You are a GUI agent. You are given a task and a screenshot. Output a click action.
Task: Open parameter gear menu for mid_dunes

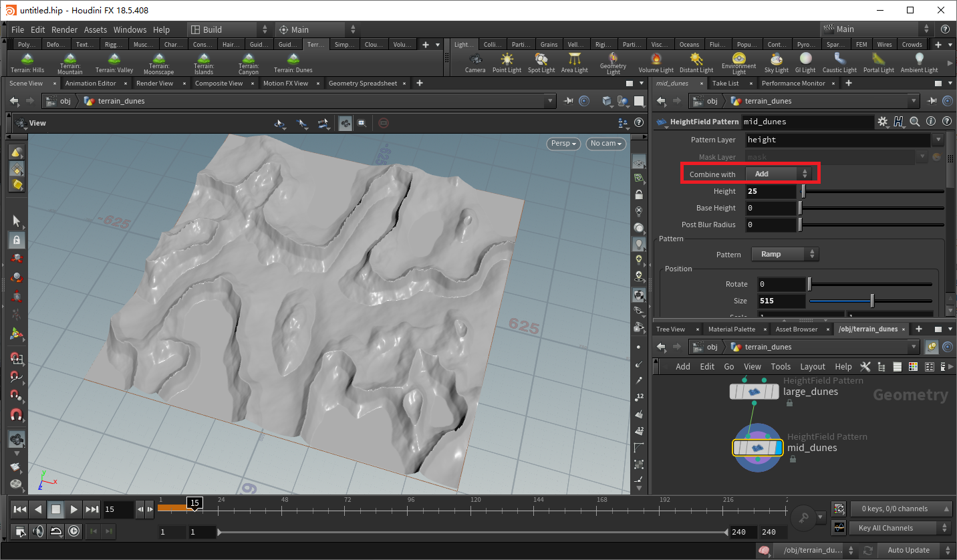[x=883, y=122]
